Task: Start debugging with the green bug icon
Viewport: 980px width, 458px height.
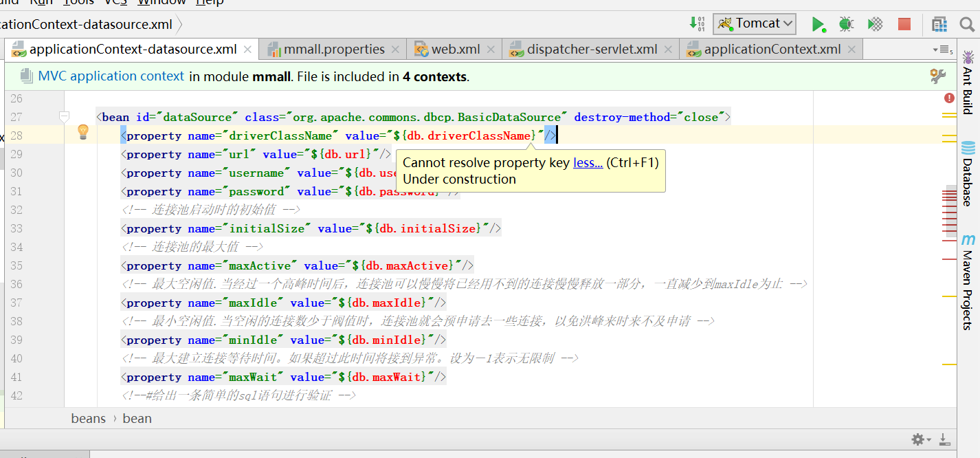Action: click(846, 24)
